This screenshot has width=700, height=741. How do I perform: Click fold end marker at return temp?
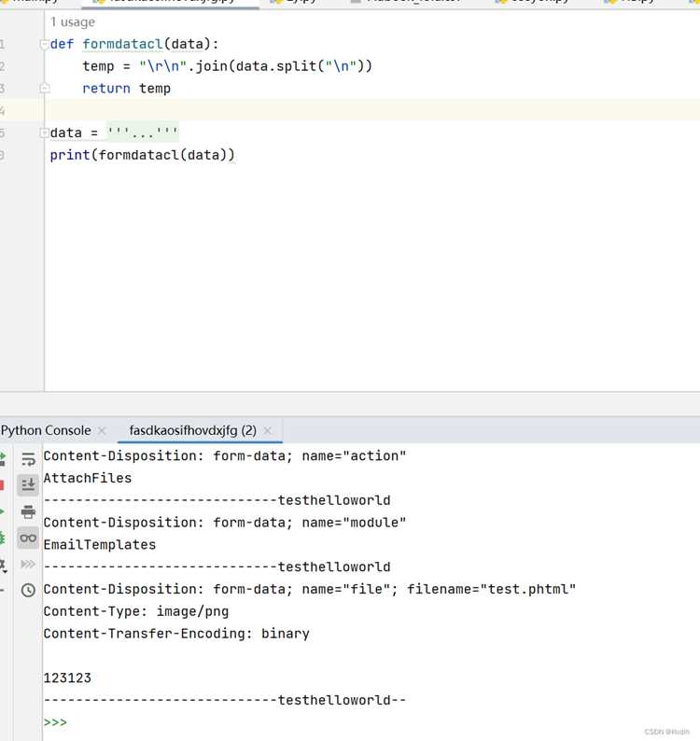(x=45, y=89)
